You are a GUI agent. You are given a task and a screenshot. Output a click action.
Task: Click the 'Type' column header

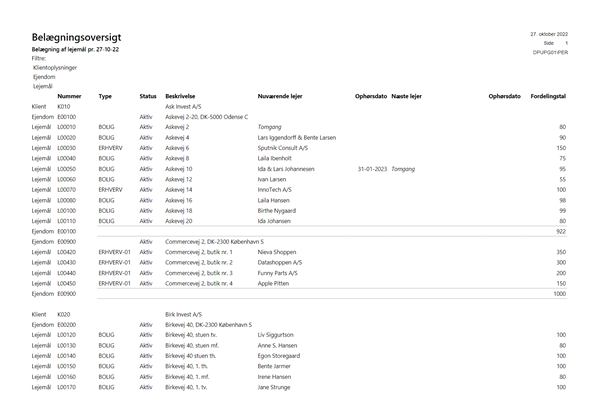(x=105, y=96)
